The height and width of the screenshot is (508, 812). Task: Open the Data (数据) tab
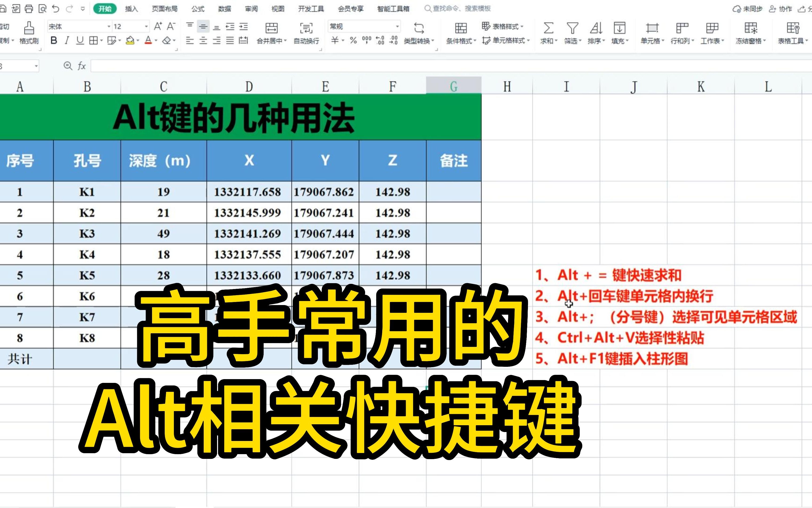coord(224,9)
